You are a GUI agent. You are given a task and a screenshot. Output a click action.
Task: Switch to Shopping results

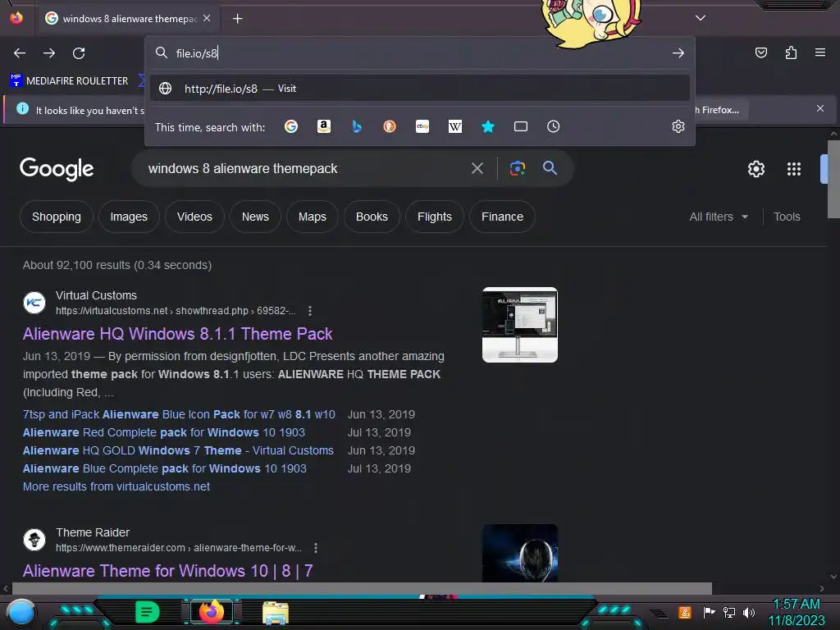point(57,217)
